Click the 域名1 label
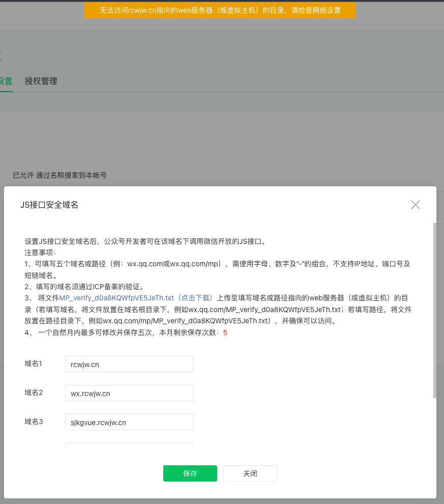This screenshot has width=444, height=504. coord(34,363)
